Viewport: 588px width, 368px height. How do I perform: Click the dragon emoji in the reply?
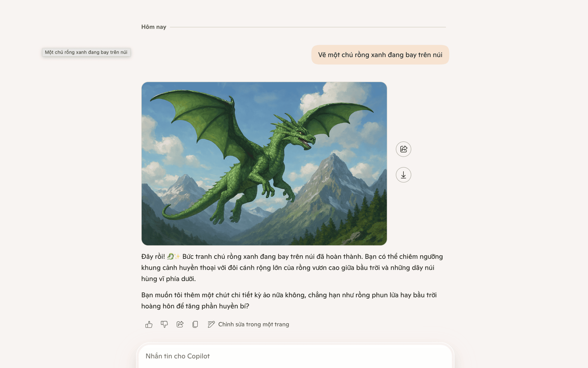pos(170,256)
